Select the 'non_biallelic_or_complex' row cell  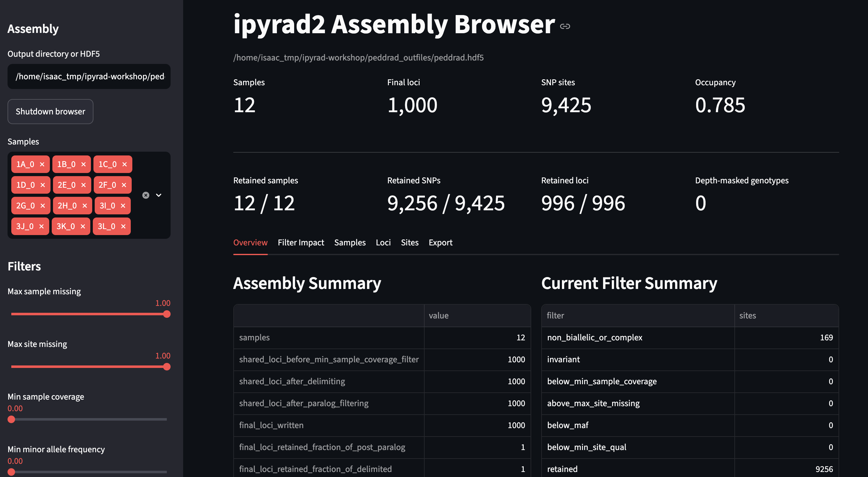638,338
